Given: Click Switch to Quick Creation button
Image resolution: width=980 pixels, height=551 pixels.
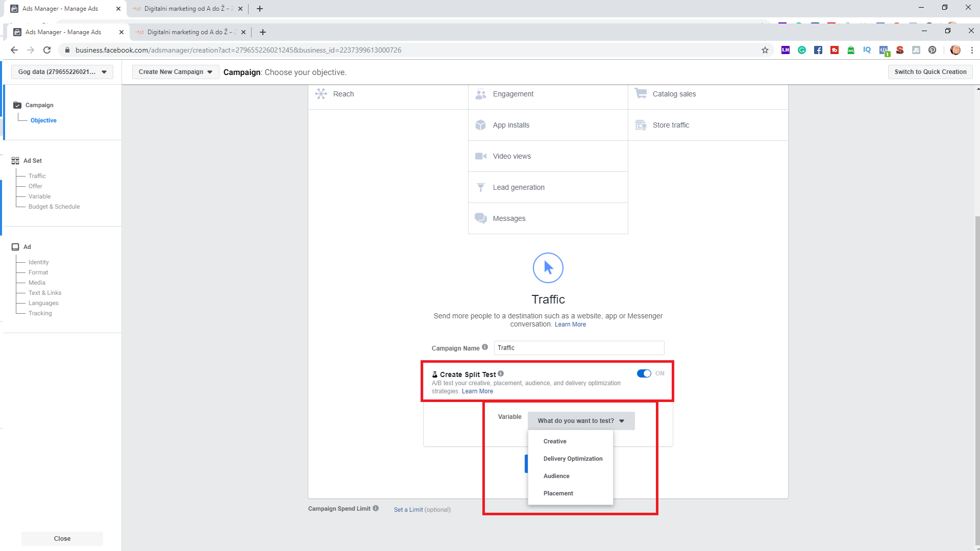Looking at the screenshot, I should pyautogui.click(x=930, y=72).
